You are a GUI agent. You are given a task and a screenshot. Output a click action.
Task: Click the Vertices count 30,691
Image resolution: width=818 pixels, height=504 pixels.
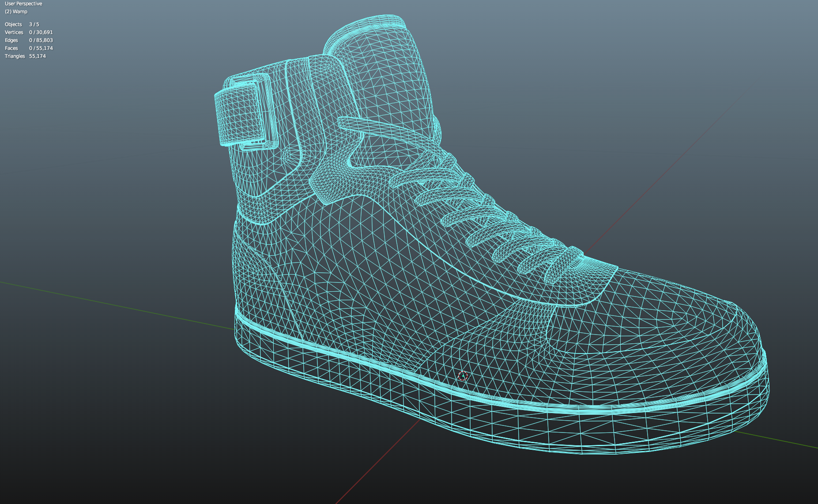[x=41, y=32]
